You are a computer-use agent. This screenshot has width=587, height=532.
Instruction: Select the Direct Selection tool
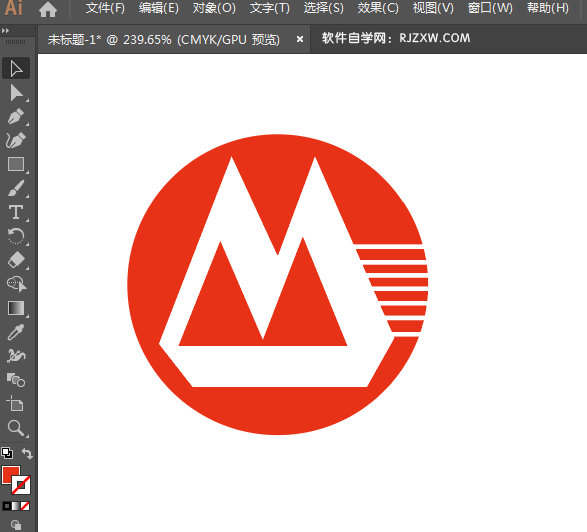(x=16, y=93)
